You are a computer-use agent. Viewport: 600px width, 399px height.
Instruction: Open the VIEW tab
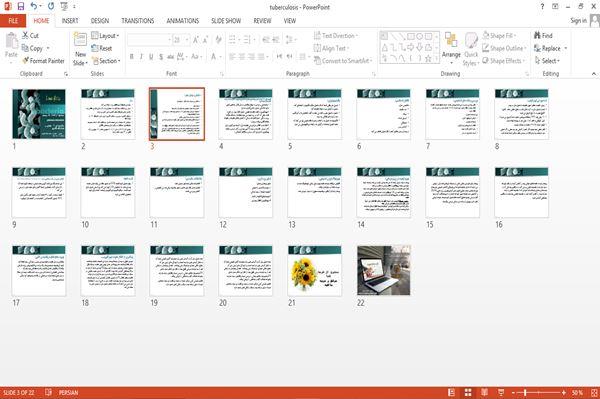tap(290, 21)
